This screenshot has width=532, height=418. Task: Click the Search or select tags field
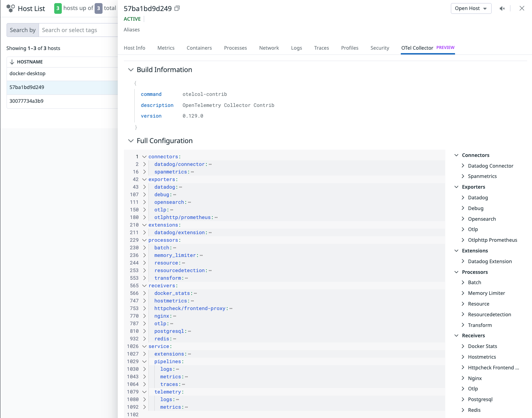[x=78, y=30]
